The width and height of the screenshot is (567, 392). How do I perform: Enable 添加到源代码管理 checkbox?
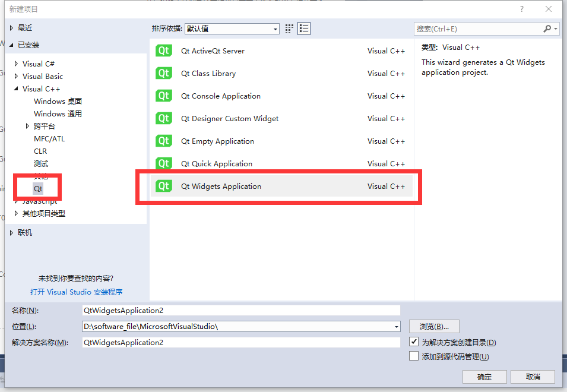(x=414, y=356)
